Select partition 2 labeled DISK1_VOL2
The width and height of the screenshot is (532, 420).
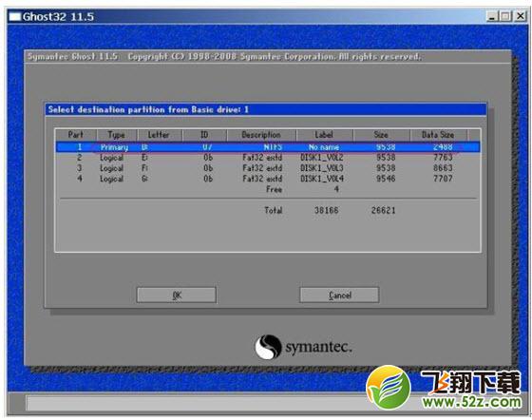[x=268, y=158]
